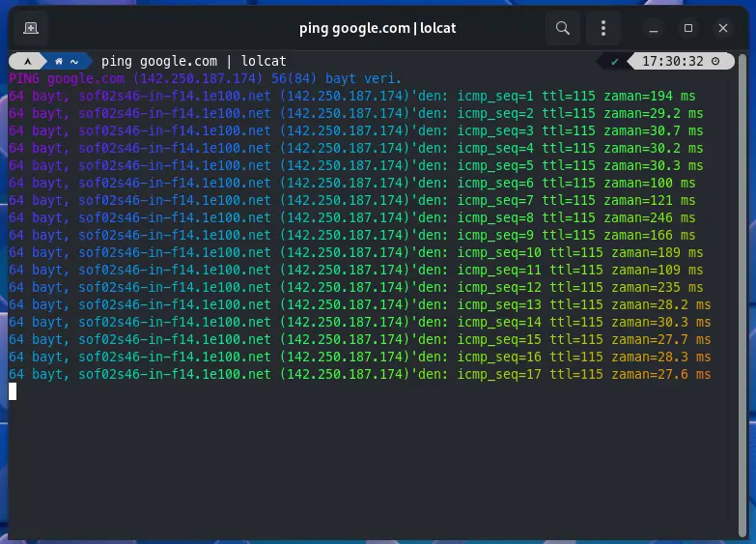The image size is (756, 544).
Task: Click the icmp_seq=12 zaman=235 ms line
Action: (x=356, y=287)
